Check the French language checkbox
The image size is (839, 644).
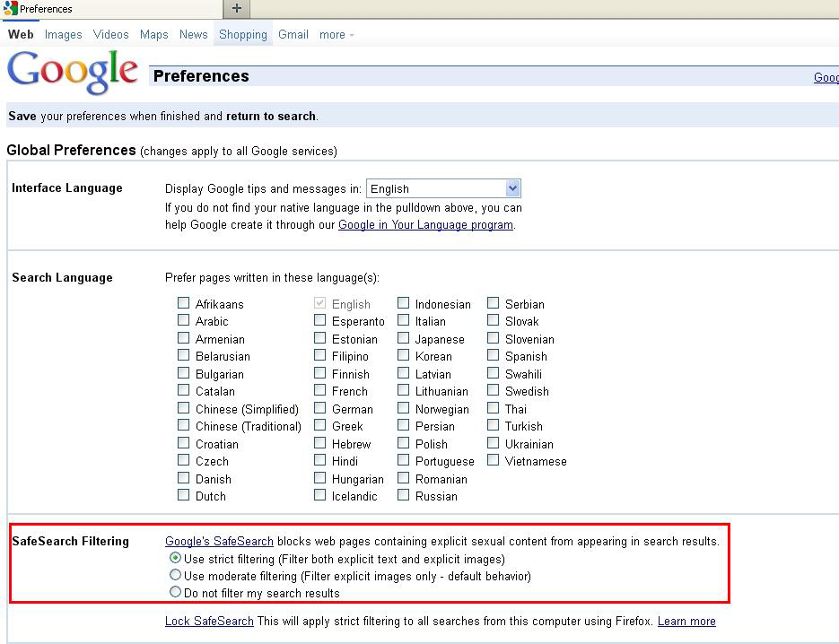[320, 390]
